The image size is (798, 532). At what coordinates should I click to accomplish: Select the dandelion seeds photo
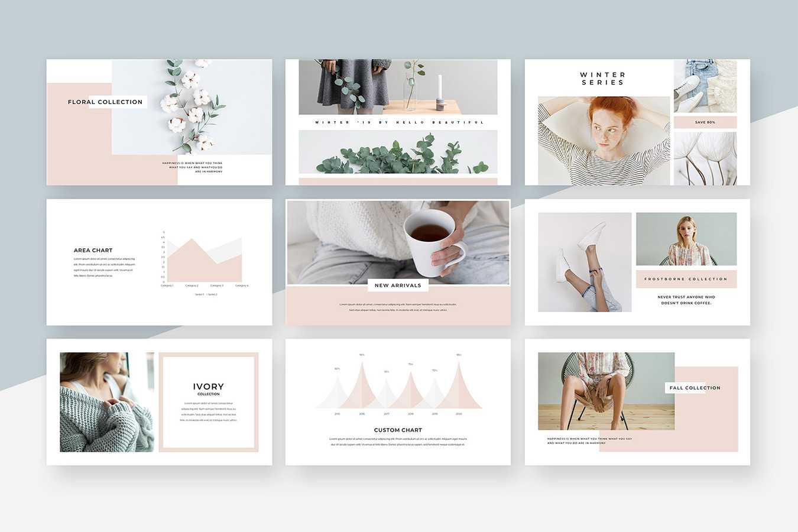tap(705, 158)
